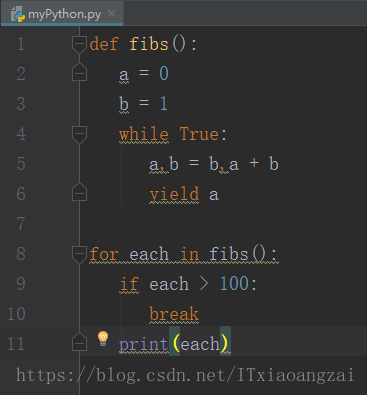Image resolution: width=367 pixels, height=395 pixels.
Task: Collapse the while True block fold marker
Action: [79, 134]
